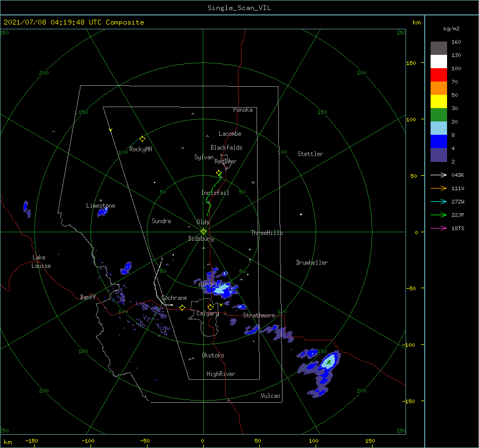Image resolution: width=479 pixels, height=448 pixels.
Task: Click the HighRiver town label
Action: coord(221,374)
